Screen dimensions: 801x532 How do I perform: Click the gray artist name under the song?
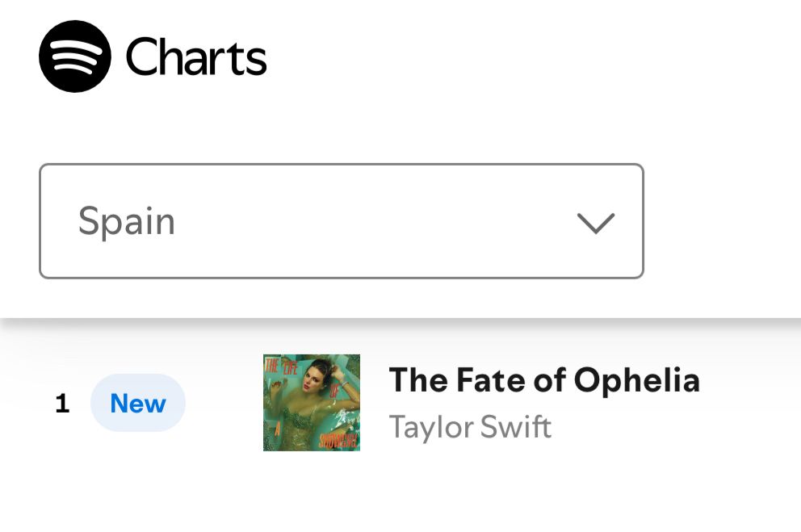tap(470, 426)
